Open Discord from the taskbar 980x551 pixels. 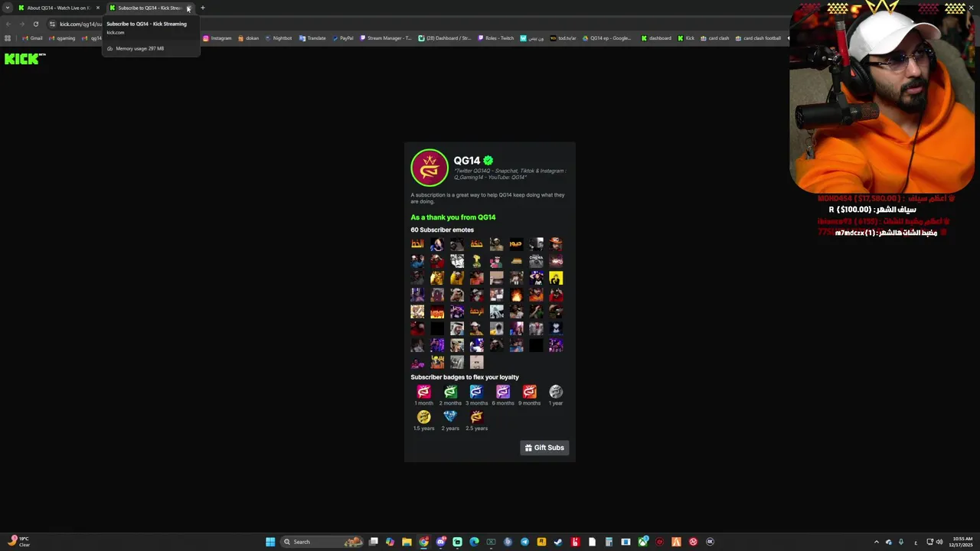pyautogui.click(x=441, y=542)
